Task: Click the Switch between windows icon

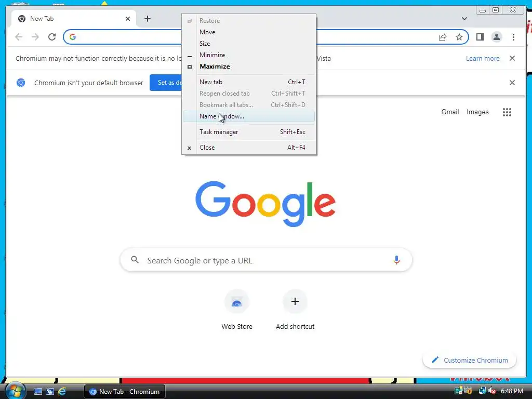Action: click(50, 392)
